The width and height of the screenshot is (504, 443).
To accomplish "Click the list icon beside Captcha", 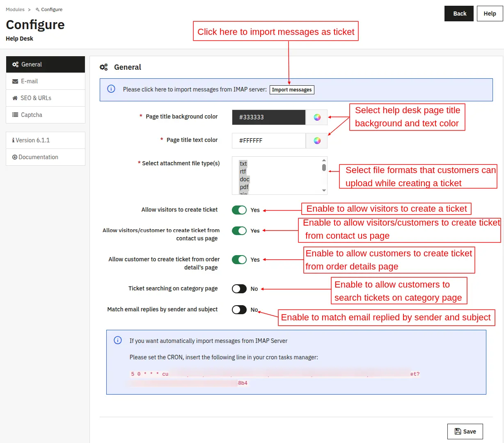I will [x=15, y=115].
